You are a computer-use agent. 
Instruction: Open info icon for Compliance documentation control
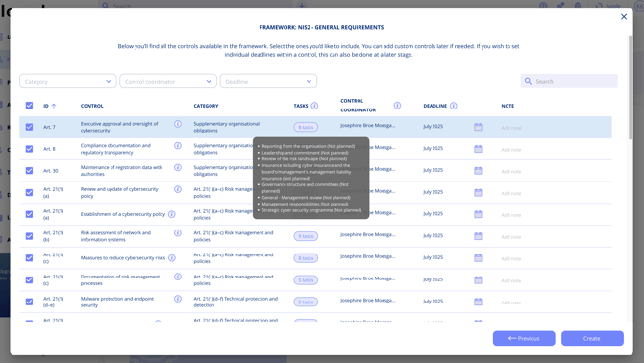pyautogui.click(x=178, y=146)
